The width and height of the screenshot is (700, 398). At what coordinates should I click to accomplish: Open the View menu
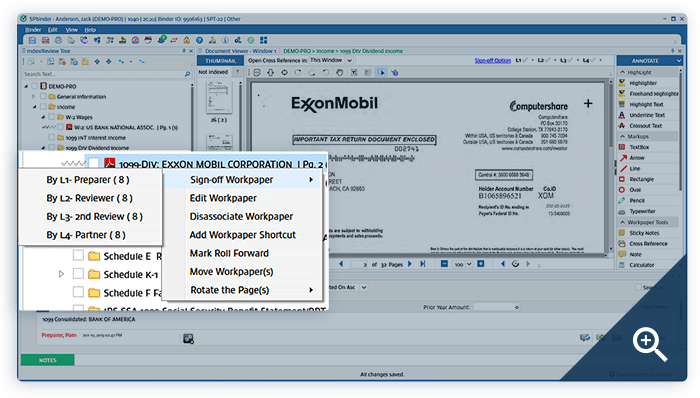[71, 30]
